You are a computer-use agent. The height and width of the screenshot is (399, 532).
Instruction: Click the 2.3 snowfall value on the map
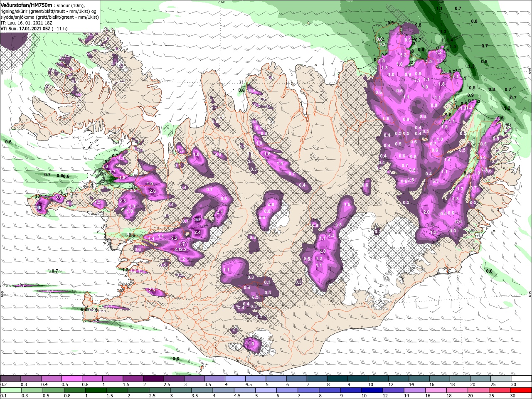point(123,201)
